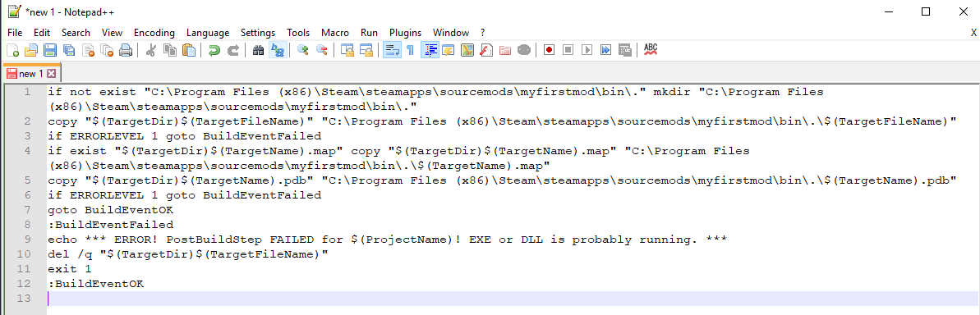This screenshot has height=315, width=980.
Task: Paste from clipboard using toolbar icon
Action: (188, 51)
